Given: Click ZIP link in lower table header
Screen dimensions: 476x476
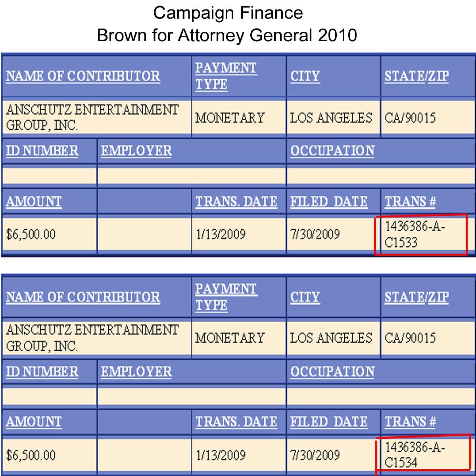Looking at the screenshot, I should (x=438, y=297).
